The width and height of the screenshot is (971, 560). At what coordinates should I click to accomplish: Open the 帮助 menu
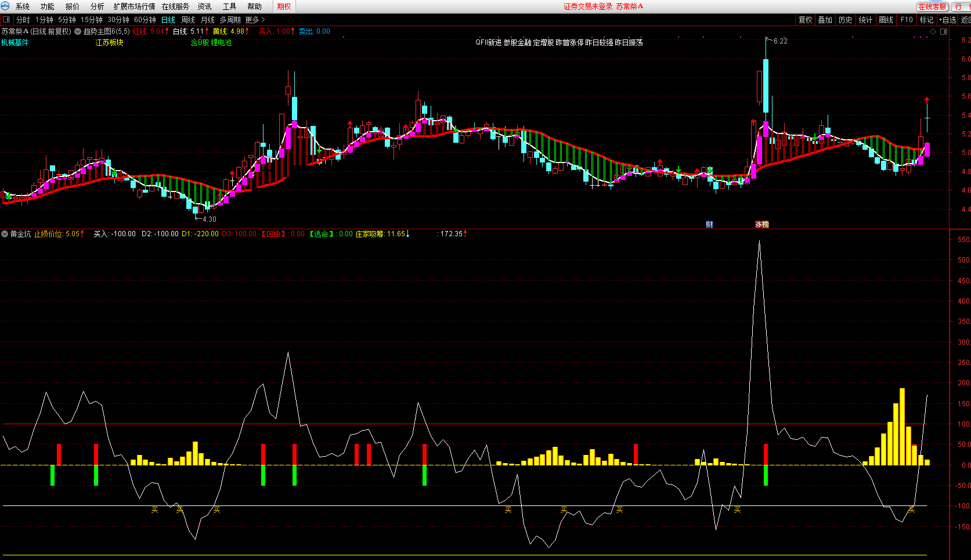click(x=254, y=6)
